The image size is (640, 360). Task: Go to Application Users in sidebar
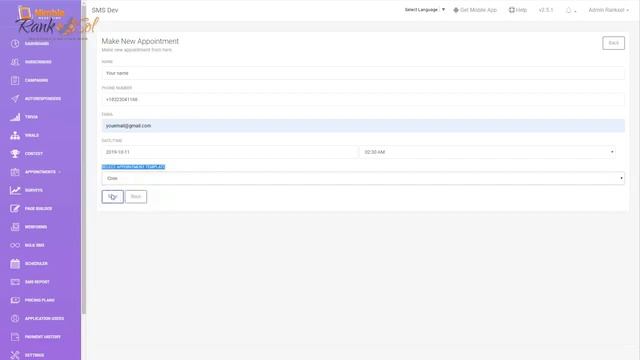(44, 319)
